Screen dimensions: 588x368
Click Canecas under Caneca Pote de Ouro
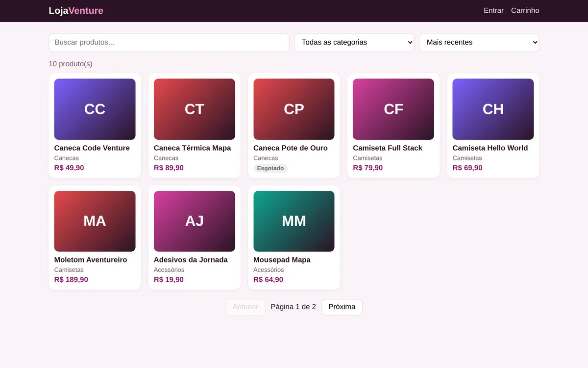point(266,158)
